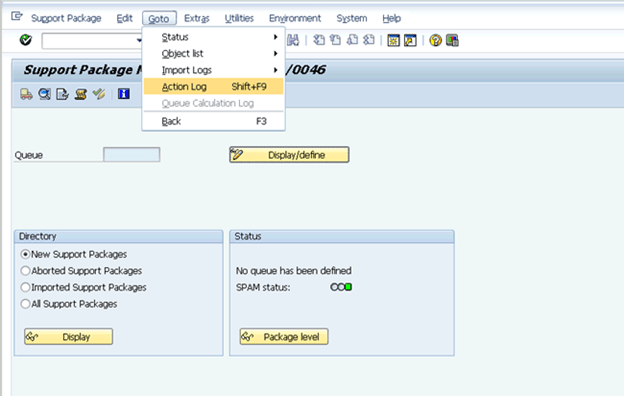The width and height of the screenshot is (624, 396).
Task: Click the Queue label
Action: click(29, 155)
